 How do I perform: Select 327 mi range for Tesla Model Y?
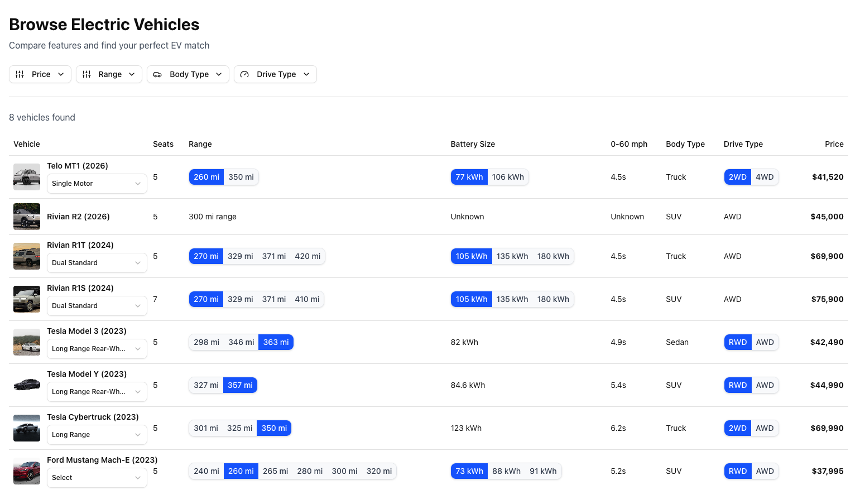click(206, 385)
